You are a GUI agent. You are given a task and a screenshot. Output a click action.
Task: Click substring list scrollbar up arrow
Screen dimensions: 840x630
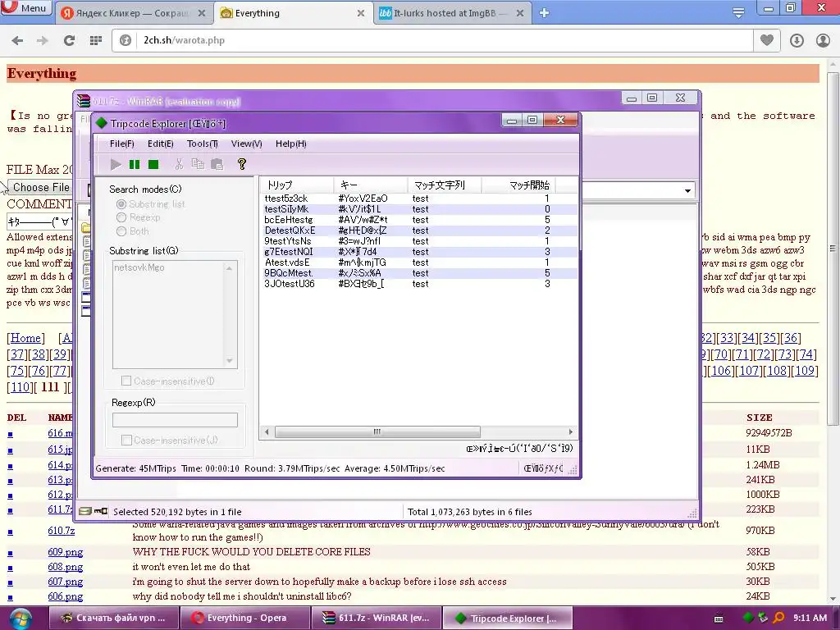coord(230,268)
